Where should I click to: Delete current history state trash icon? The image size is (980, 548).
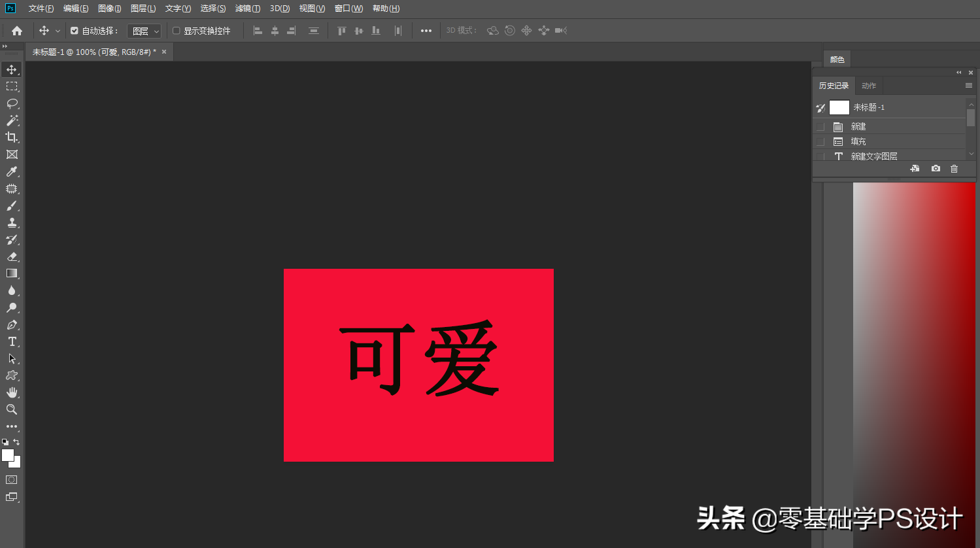pyautogui.click(x=954, y=169)
